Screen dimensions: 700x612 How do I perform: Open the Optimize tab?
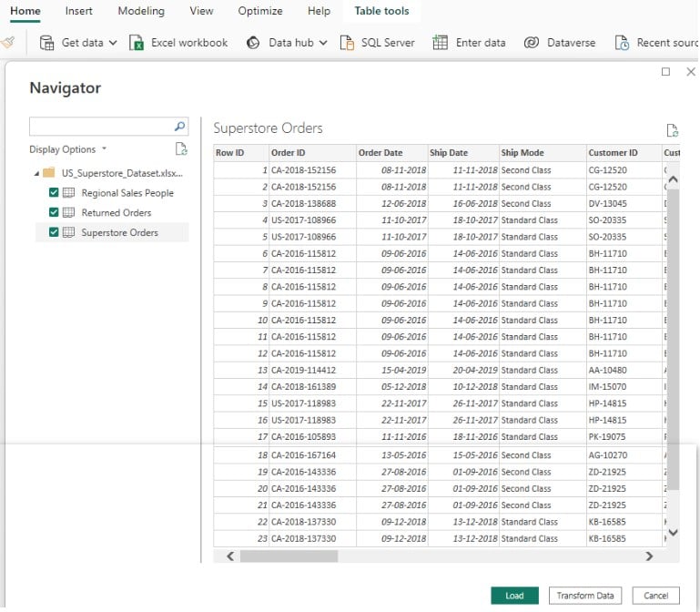(260, 11)
